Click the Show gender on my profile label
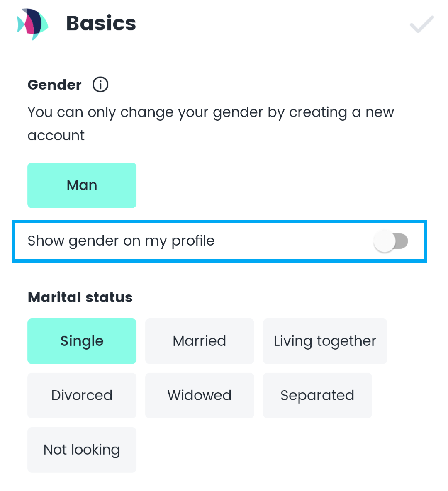Screen dimensions: 448x491 coord(121,241)
